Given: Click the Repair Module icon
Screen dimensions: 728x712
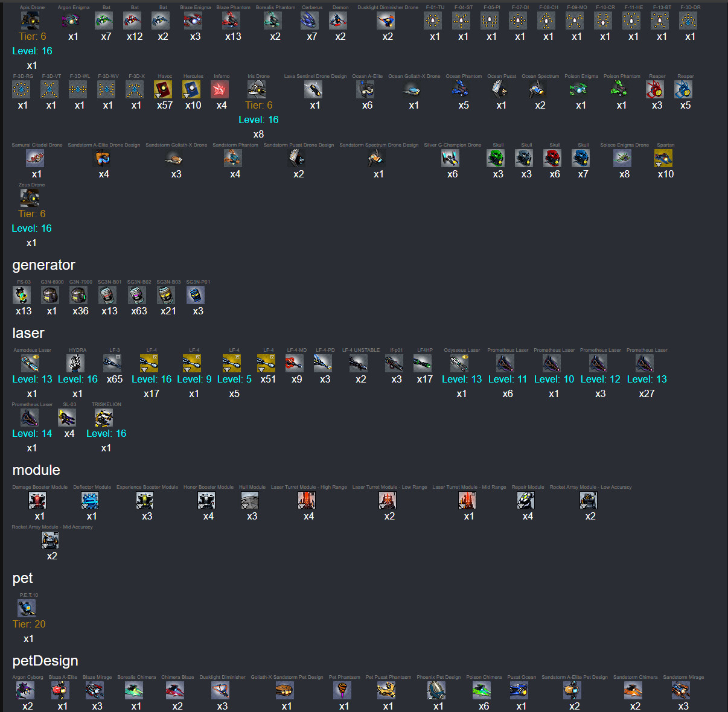Looking at the screenshot, I should pyautogui.click(x=526, y=500).
